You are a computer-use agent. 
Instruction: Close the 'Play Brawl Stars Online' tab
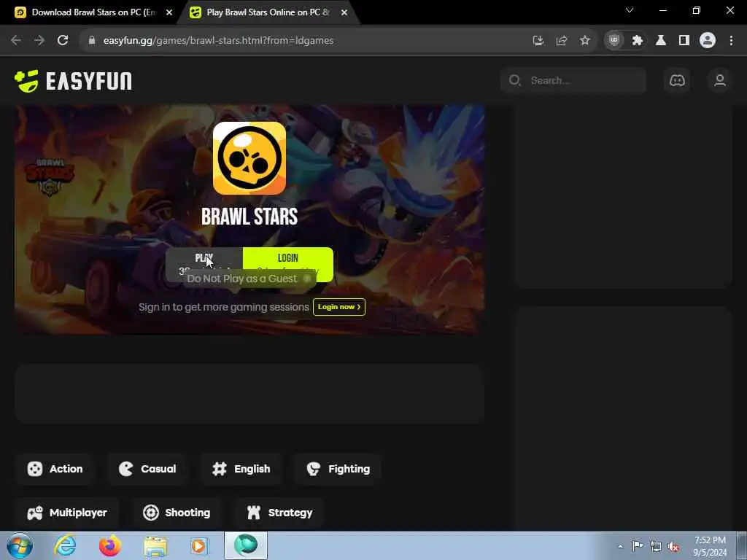tap(344, 13)
